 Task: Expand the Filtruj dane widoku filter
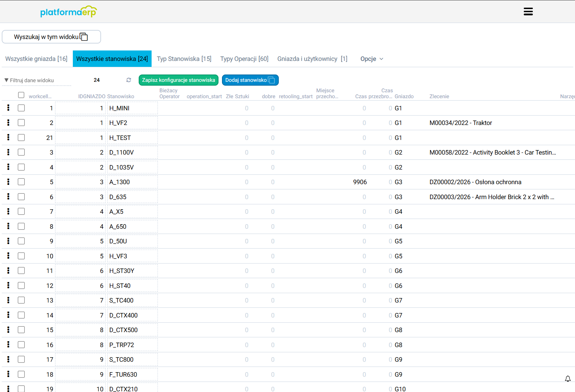pos(37,80)
